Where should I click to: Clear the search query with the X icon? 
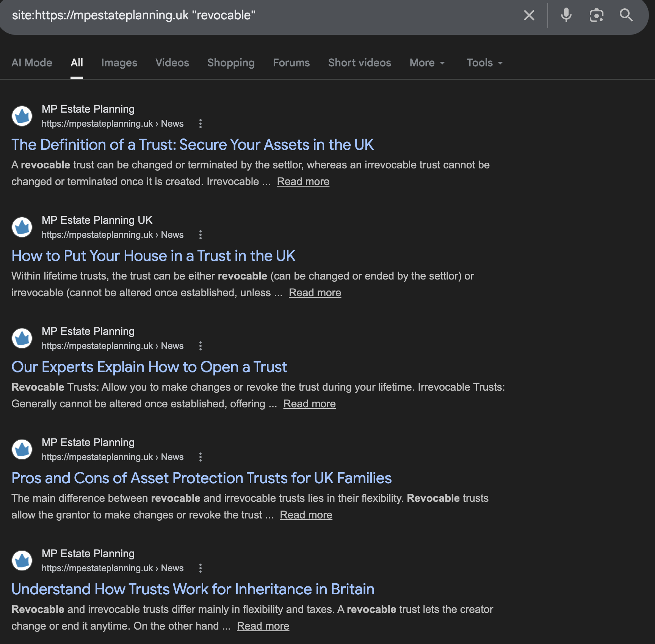(x=529, y=16)
